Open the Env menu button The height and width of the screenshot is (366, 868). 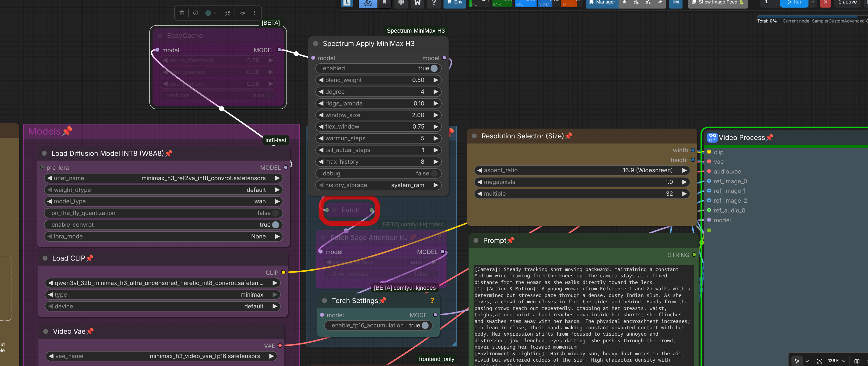tap(455, 3)
